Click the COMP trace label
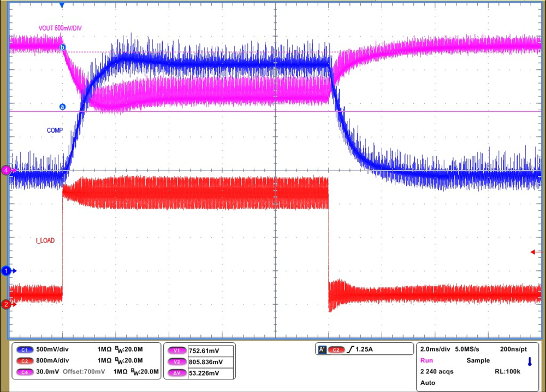This screenshot has width=546, height=392. (55, 130)
